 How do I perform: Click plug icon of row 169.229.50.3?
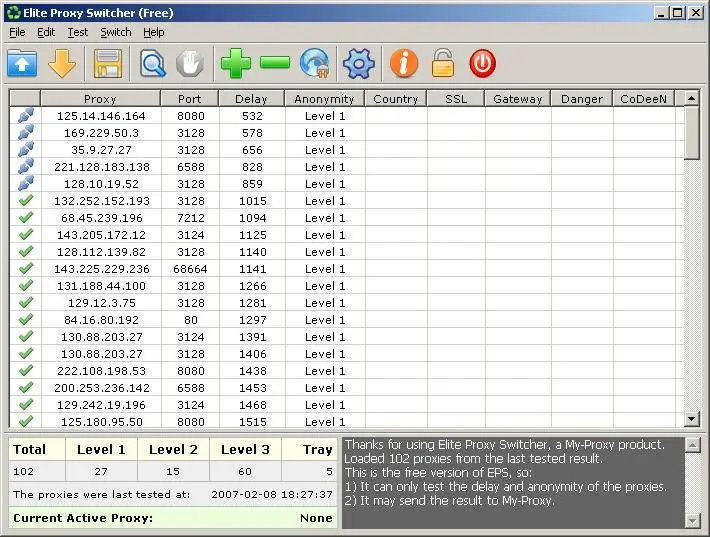tap(26, 133)
